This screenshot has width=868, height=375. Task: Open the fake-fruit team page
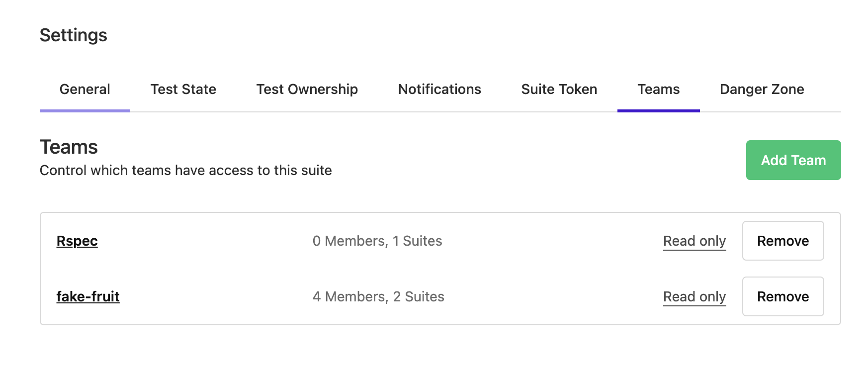click(87, 296)
